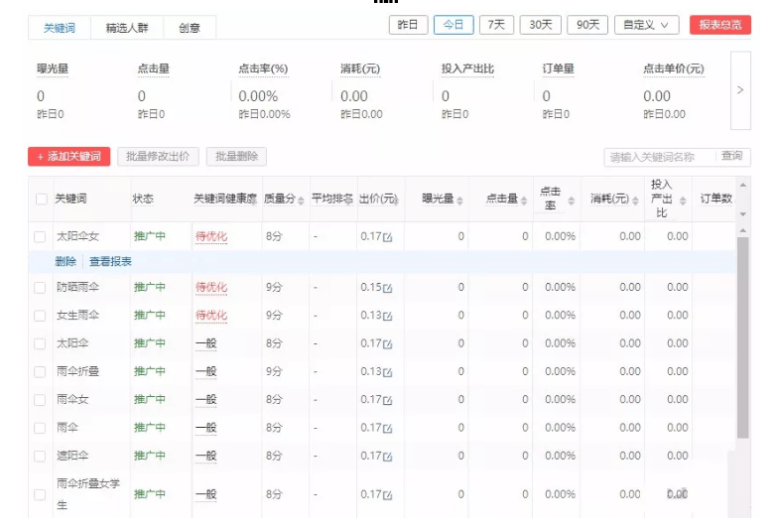Open 查看报表 link for 太阳伞女
777x532 pixels.
point(110,262)
